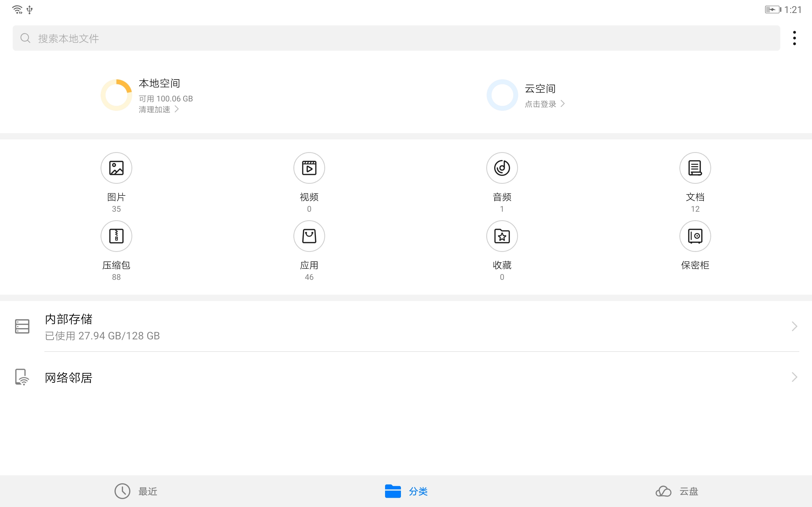812x507 pixels.
Task: Select the 分类 (Categories) tab
Action: pos(406,491)
